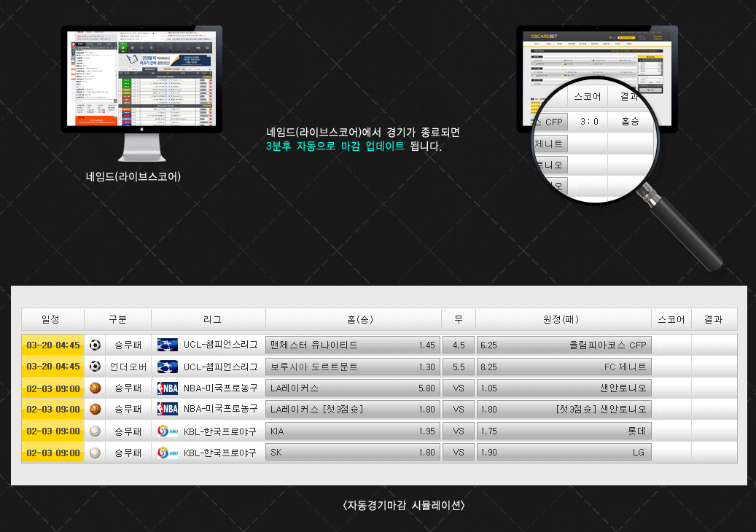756x532 pixels.
Task: Select home bet KIA 1.95
Action: 352,431
